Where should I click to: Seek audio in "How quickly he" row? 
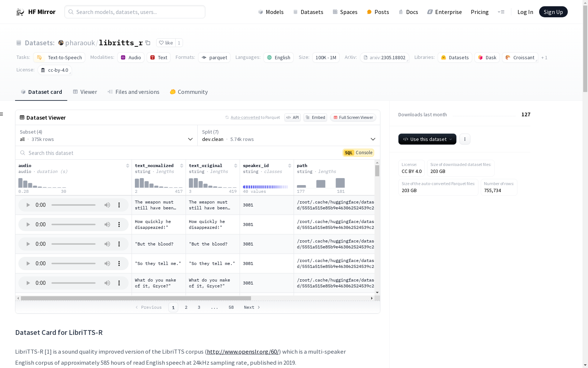(x=73, y=224)
